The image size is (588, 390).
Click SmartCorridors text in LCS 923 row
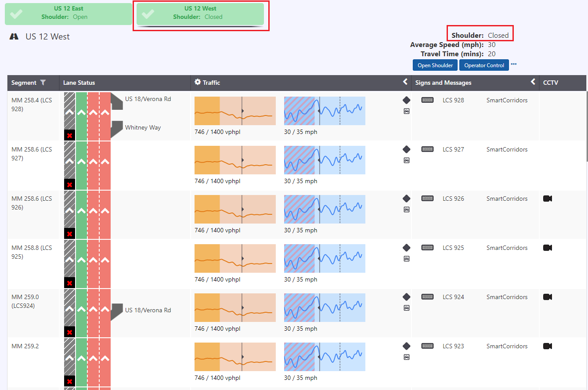point(507,346)
